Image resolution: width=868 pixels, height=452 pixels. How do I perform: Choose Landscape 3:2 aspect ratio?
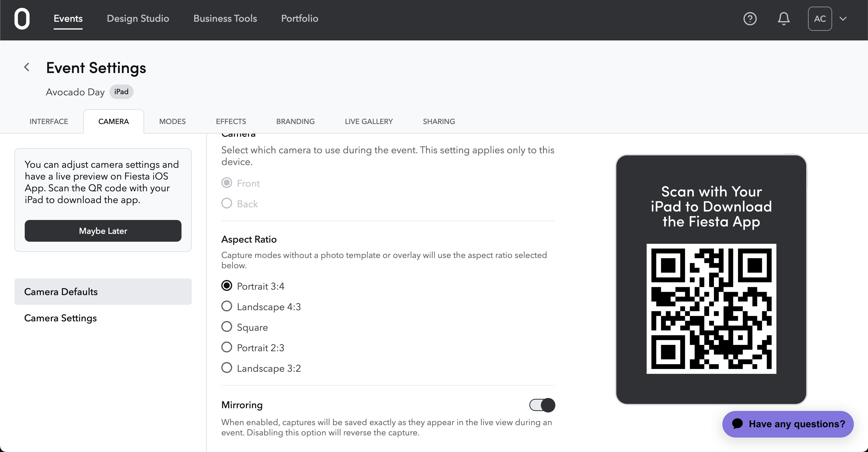pos(227,368)
